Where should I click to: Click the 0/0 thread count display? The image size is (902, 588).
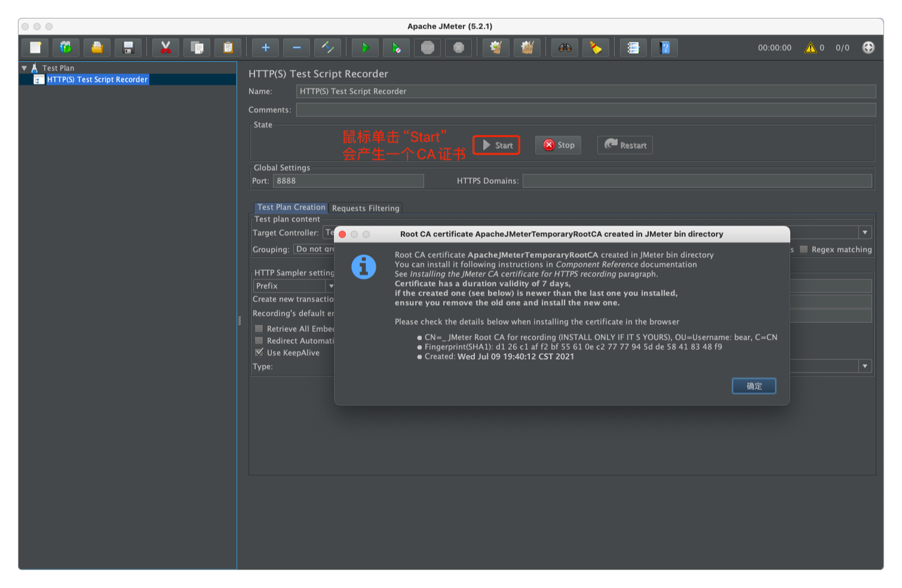pos(842,48)
